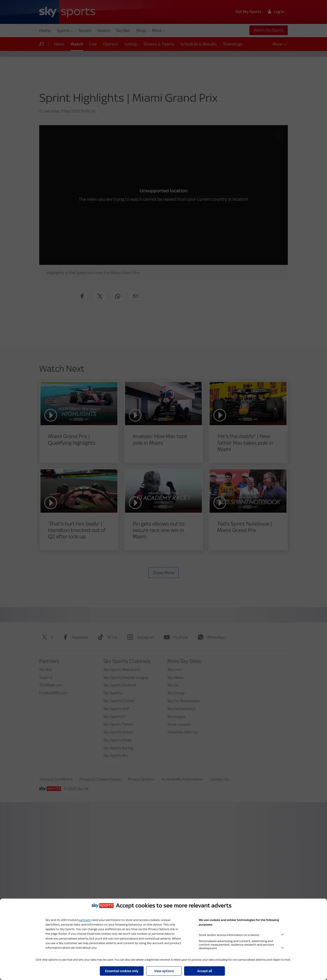Open the footer X social icon
Screen dimensions: 327x980
click(45, 637)
